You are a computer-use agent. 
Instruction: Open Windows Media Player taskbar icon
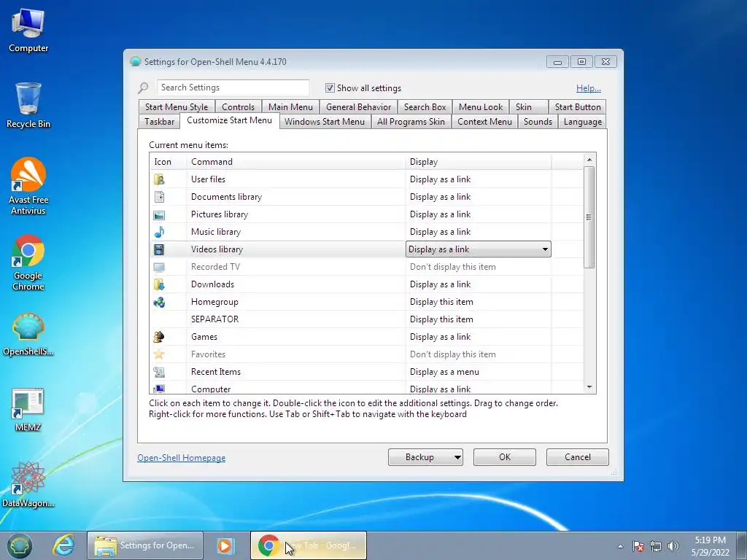tap(225, 545)
